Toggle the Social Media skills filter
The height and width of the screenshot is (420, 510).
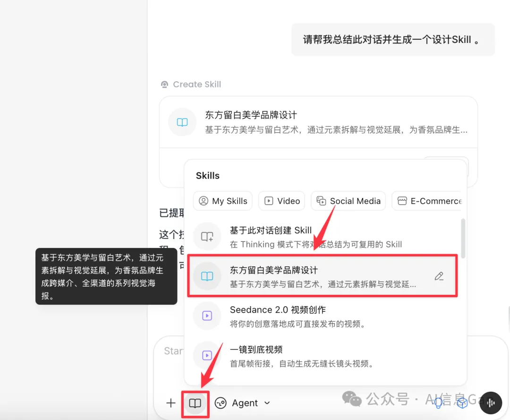pyautogui.click(x=348, y=201)
